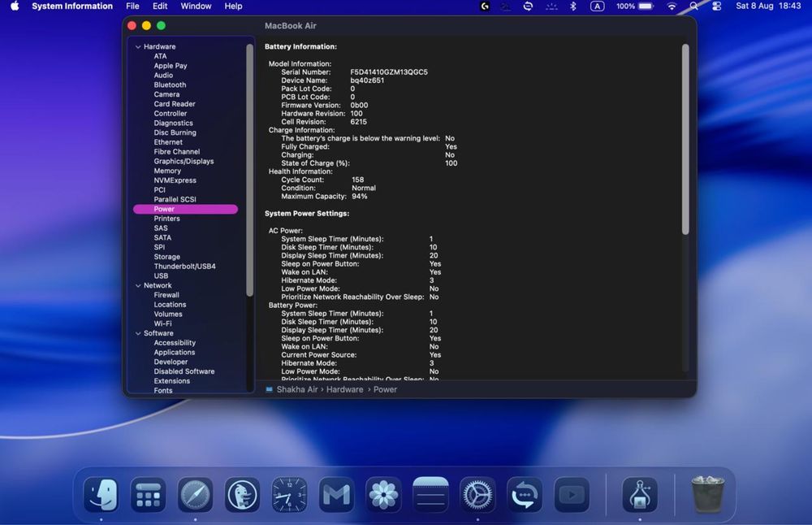Select Graphics/Displays in the sidebar
This screenshot has width=812, height=525.
point(184,161)
